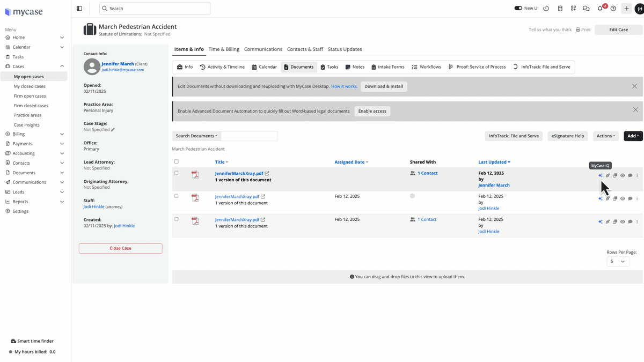Expand the Reports sidebar section

click(x=62, y=202)
